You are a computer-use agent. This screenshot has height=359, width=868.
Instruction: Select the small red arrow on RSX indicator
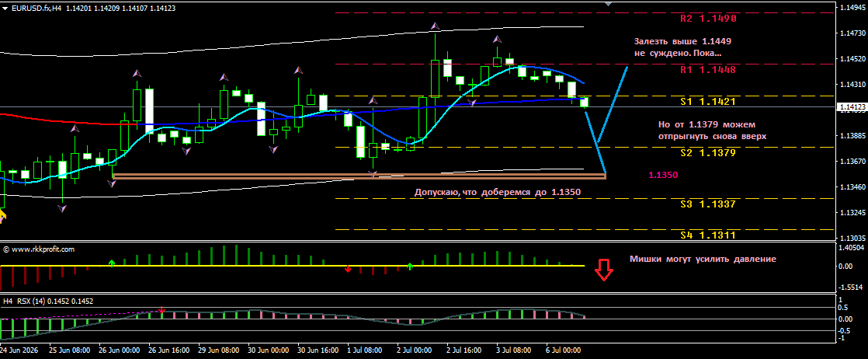[161, 310]
